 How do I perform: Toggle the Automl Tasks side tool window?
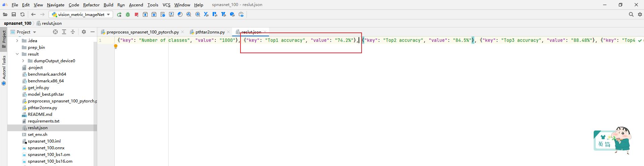4,70
